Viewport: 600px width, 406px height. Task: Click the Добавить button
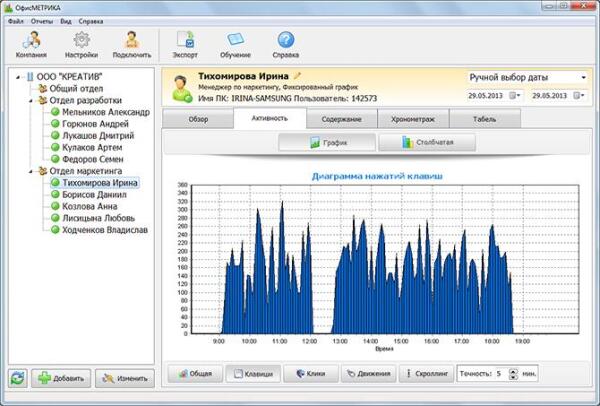pyautogui.click(x=61, y=378)
